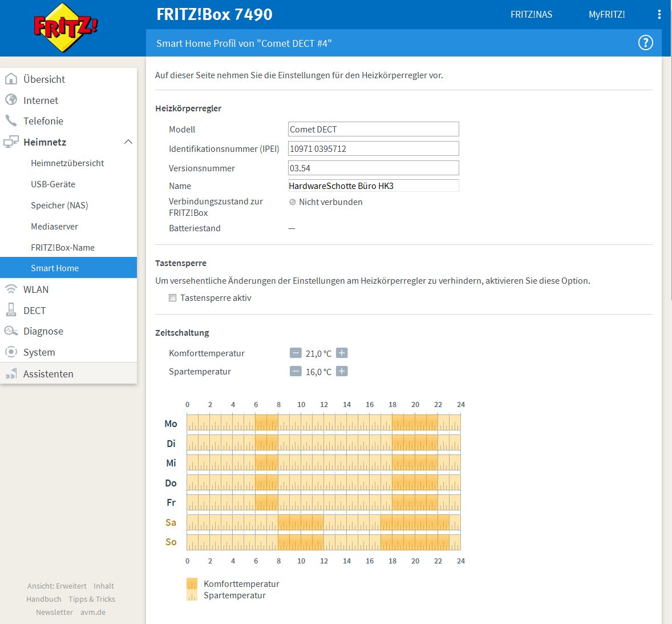Click Thursday morning comfort block in schedule
Screen dimensions: 672x624
pyautogui.click(x=266, y=482)
